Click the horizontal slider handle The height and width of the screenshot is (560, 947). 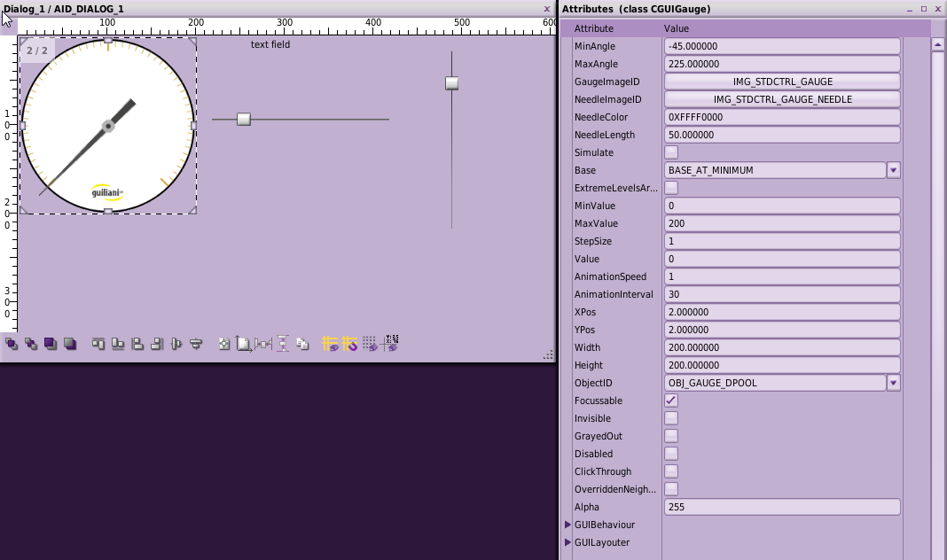[244, 119]
